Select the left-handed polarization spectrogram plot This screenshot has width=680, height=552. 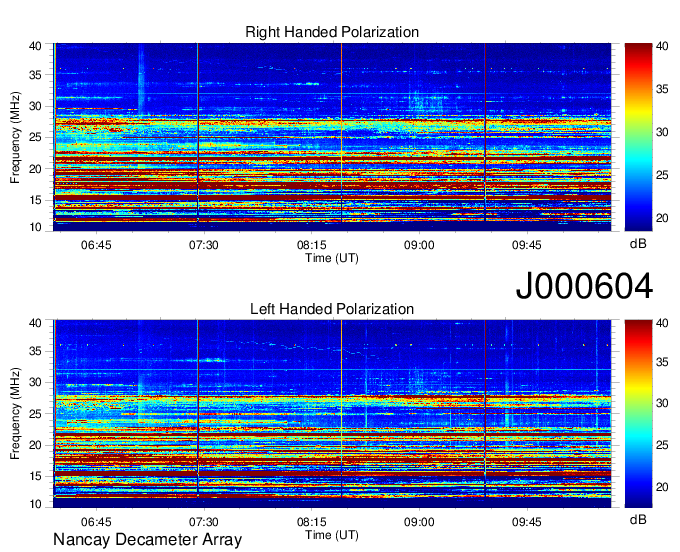pyautogui.click(x=332, y=414)
